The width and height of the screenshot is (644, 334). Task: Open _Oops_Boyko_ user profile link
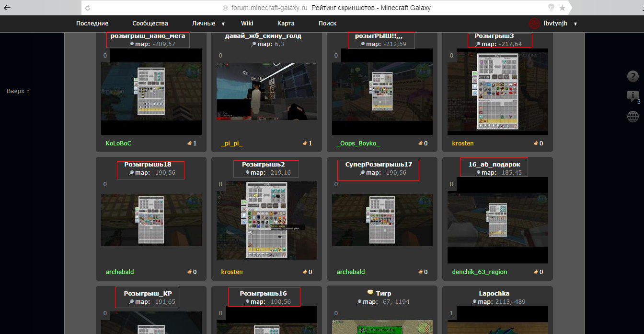[x=358, y=143]
